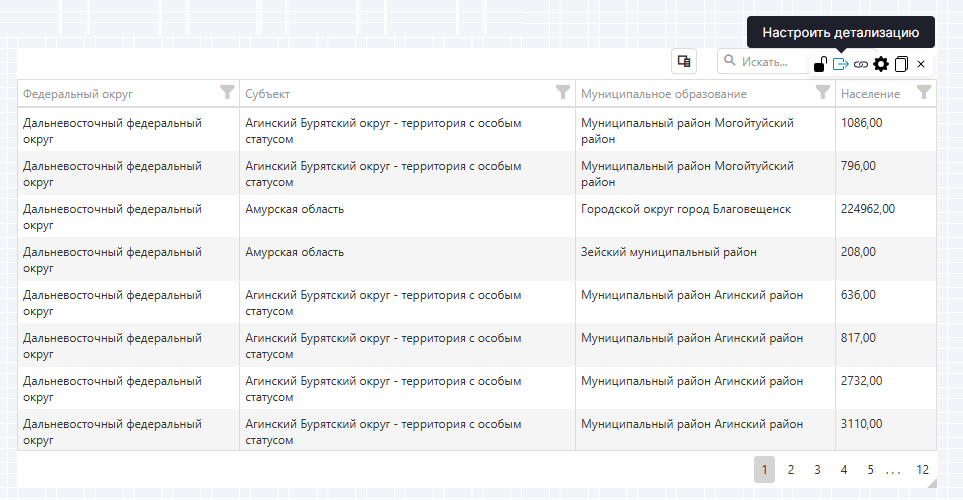This screenshot has height=500, width=963.
Task: Sort by Субъект column header
Action: pos(268,94)
